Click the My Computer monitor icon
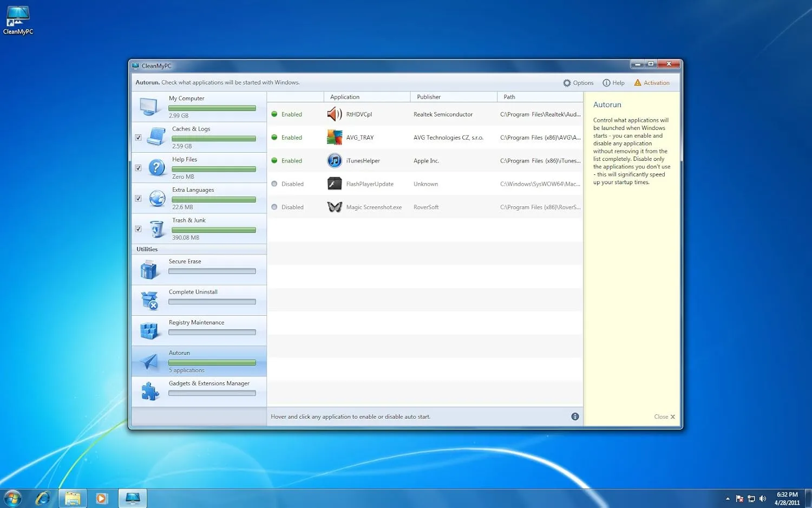This screenshot has height=508, width=812. click(149, 106)
